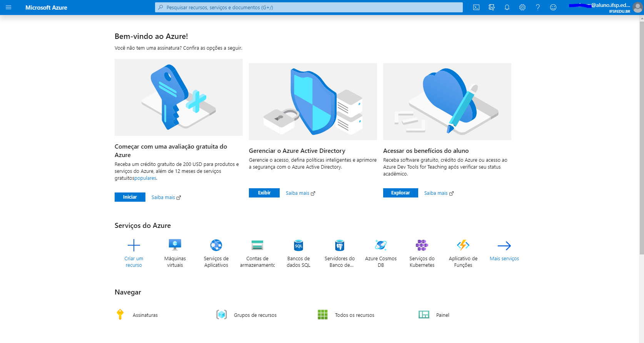Open Máquinas virtuais service icon

(x=175, y=245)
